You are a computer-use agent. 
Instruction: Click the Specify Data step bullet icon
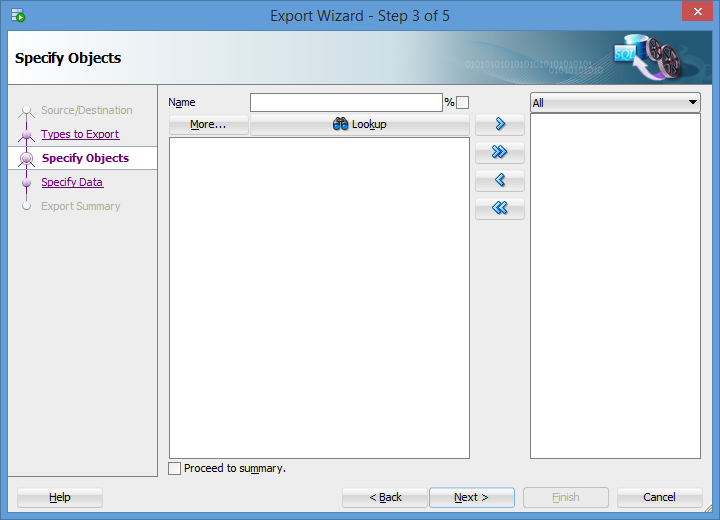tap(27, 183)
